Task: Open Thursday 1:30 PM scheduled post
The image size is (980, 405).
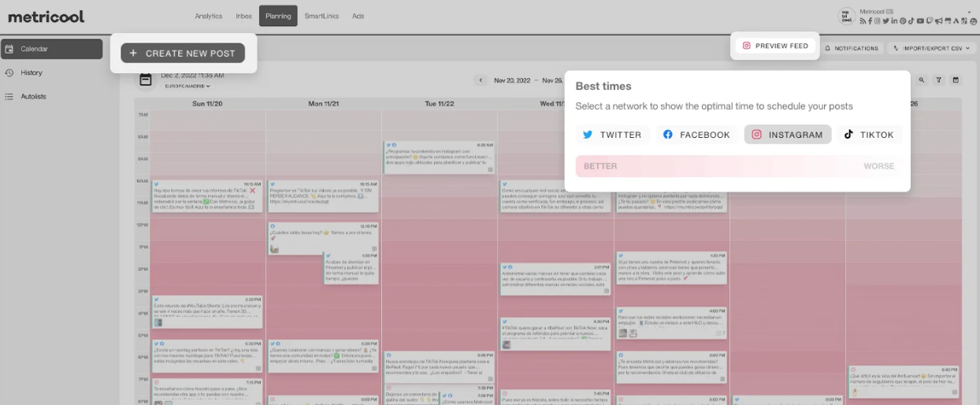Action: pos(672,269)
